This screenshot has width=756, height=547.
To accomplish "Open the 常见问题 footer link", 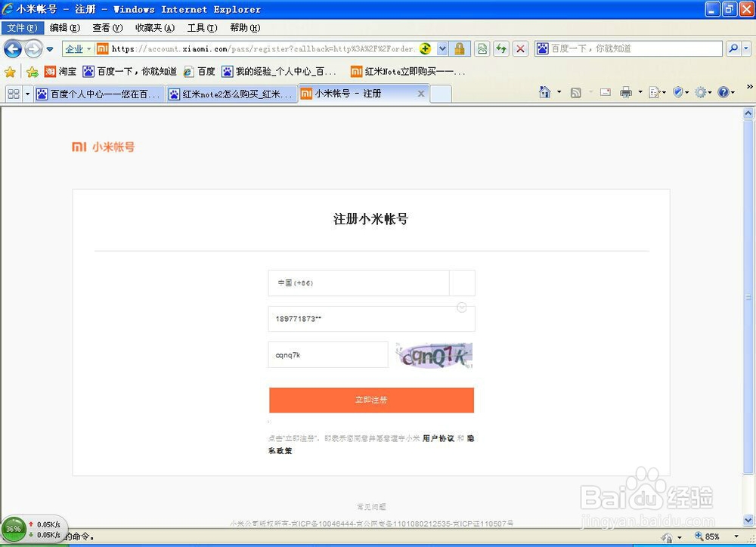I will tap(370, 506).
